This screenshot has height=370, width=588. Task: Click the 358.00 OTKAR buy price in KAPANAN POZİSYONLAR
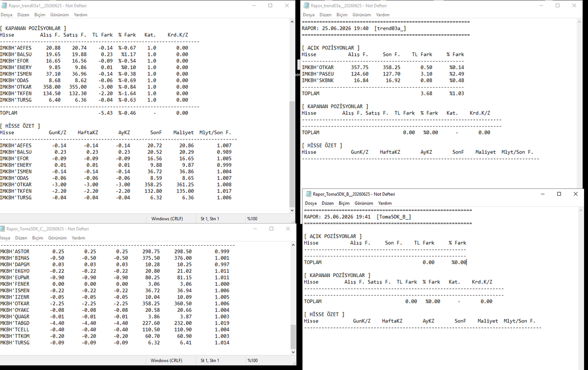52,87
